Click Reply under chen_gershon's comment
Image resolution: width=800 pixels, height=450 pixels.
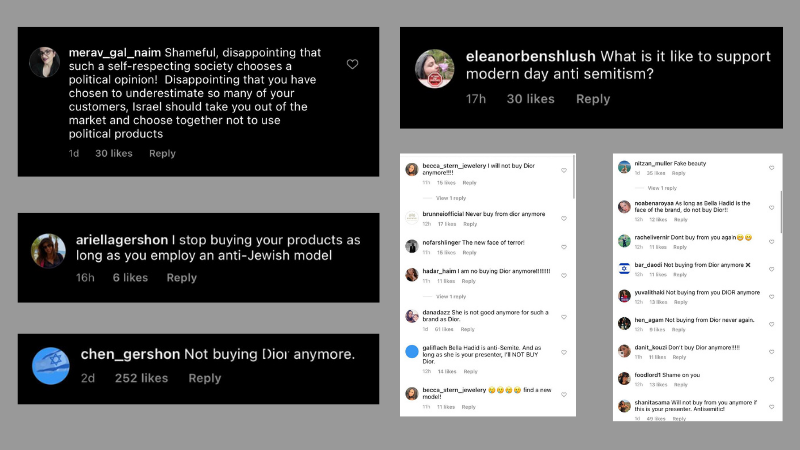[x=205, y=378]
